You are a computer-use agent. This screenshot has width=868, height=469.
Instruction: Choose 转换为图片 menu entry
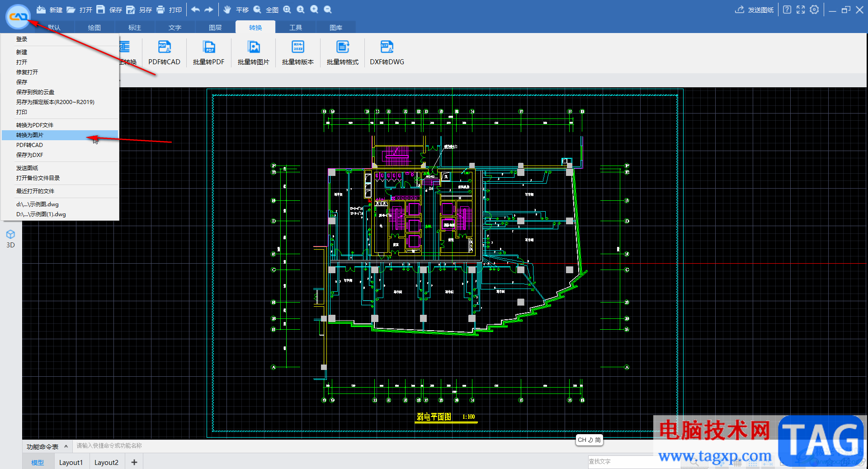[60, 135]
